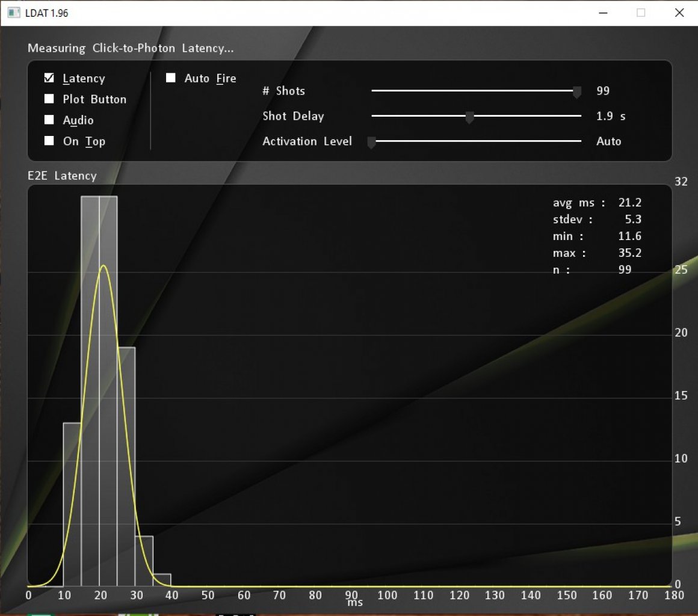
Task: Click the disabled maximize button
Action: click(641, 13)
